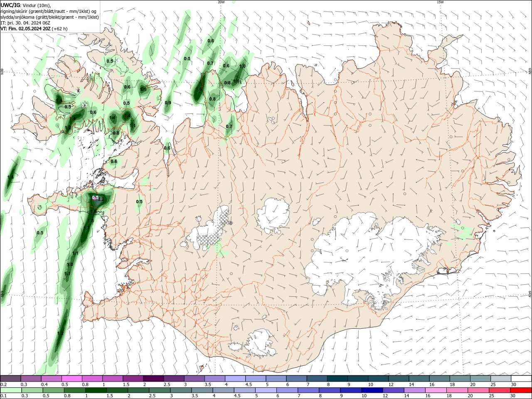Choose the lavender 4 swatch in upper legend row
This screenshot has width=532, height=399.
pos(235,379)
